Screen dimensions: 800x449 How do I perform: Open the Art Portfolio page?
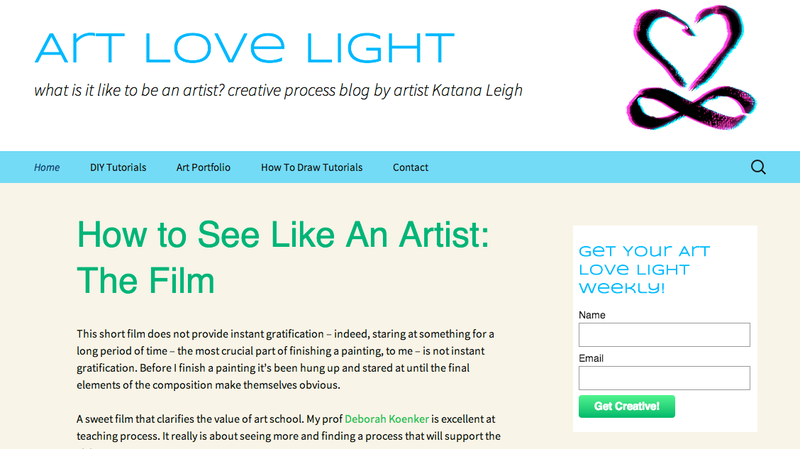pos(203,167)
